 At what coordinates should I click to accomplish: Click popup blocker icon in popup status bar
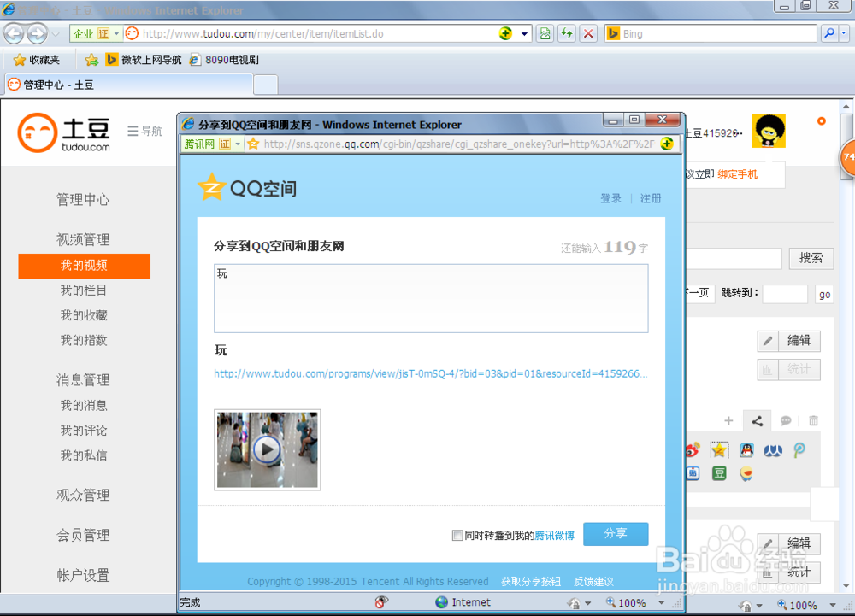(381, 601)
